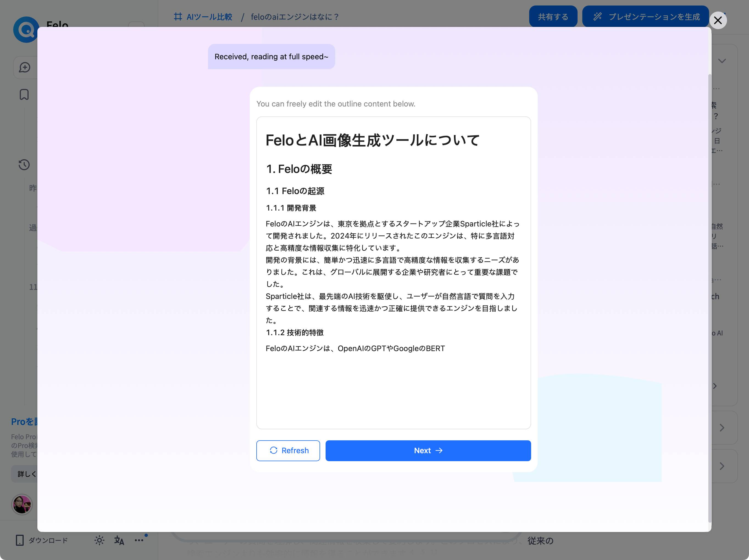Image resolution: width=749 pixels, height=560 pixels.
Task: Open the three-dot more options menu
Action: [x=139, y=540]
